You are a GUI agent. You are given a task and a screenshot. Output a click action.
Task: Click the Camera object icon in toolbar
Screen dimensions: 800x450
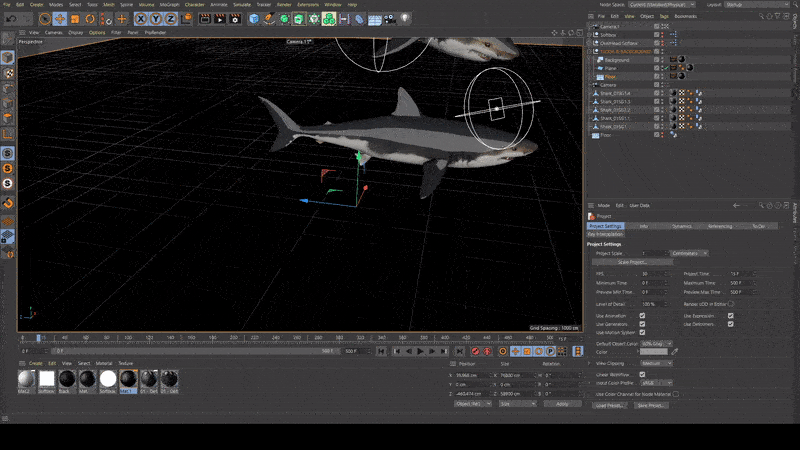[x=388, y=18]
